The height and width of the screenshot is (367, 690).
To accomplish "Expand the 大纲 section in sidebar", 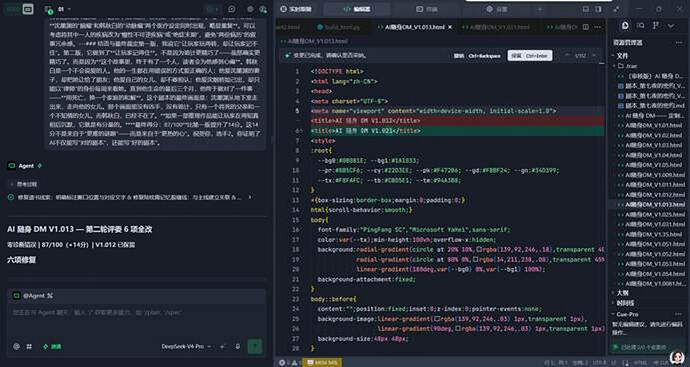I will (613, 293).
